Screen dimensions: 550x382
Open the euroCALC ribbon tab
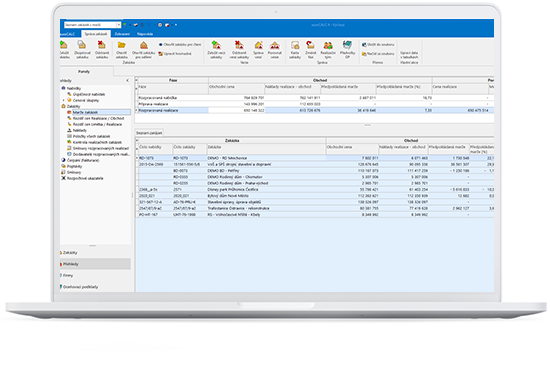[67, 34]
